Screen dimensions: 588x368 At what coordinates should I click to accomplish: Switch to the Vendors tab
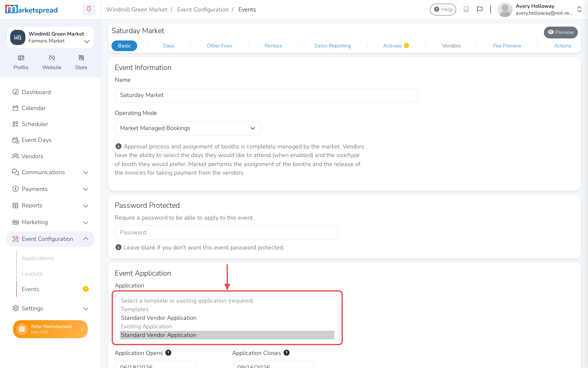tap(451, 46)
